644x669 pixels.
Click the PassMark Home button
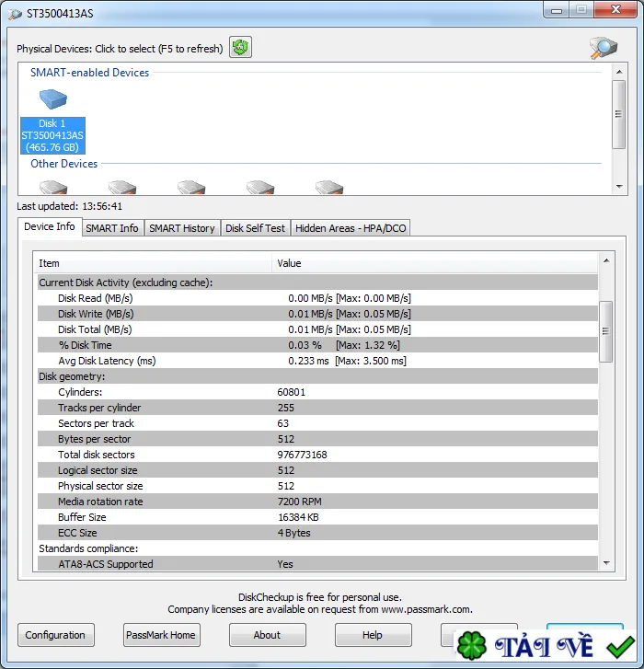[161, 635]
